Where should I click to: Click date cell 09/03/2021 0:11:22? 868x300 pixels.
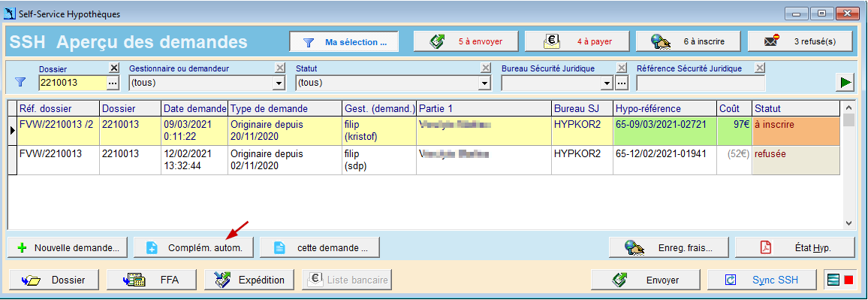coord(194,131)
